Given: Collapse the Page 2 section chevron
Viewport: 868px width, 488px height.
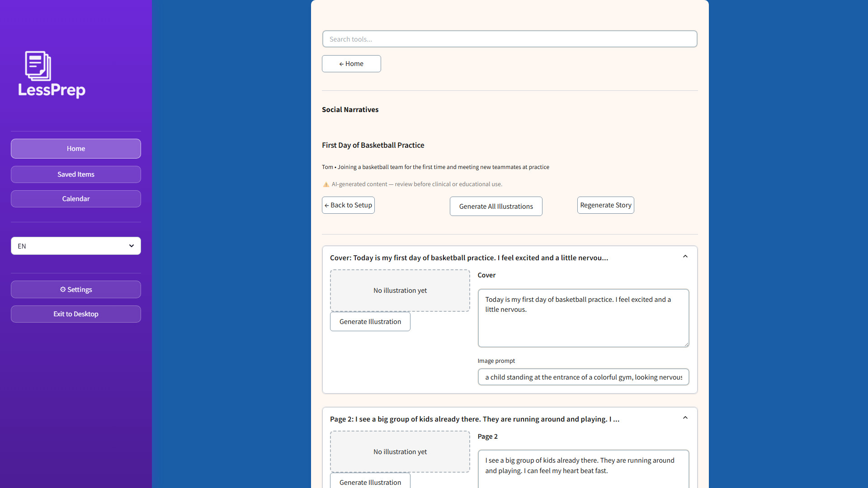Looking at the screenshot, I should (685, 418).
